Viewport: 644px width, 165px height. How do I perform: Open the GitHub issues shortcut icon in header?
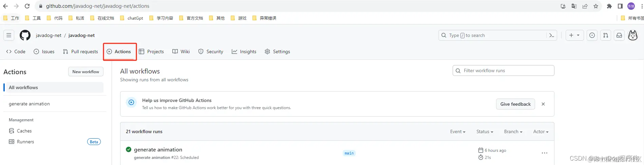coord(592,35)
